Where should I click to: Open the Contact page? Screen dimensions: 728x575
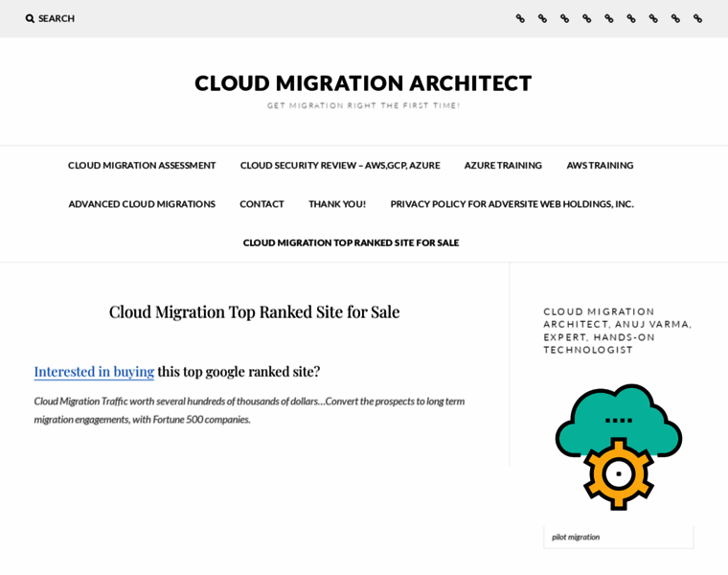[x=262, y=204]
